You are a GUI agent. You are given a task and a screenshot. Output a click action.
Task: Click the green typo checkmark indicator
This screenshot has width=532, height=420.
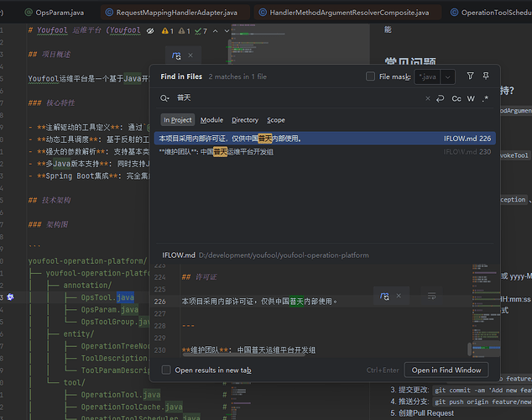(x=201, y=31)
